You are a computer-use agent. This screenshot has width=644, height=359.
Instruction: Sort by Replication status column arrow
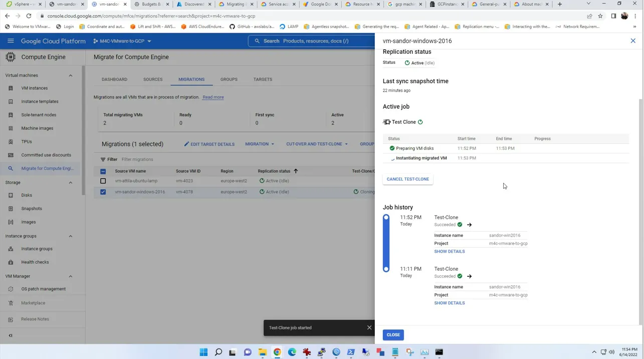pos(296,171)
